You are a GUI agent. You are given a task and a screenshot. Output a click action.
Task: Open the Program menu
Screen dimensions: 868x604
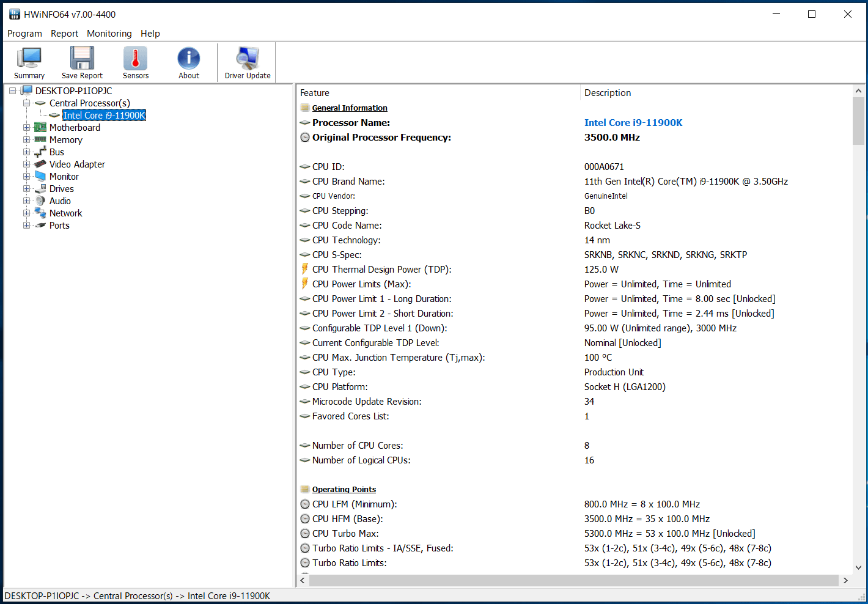pos(24,34)
